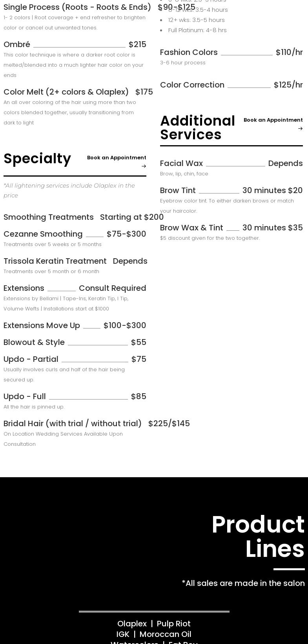This screenshot has width=308, height=644.
Task: Select the Cezanne Smoothing service name
Action: point(43,234)
